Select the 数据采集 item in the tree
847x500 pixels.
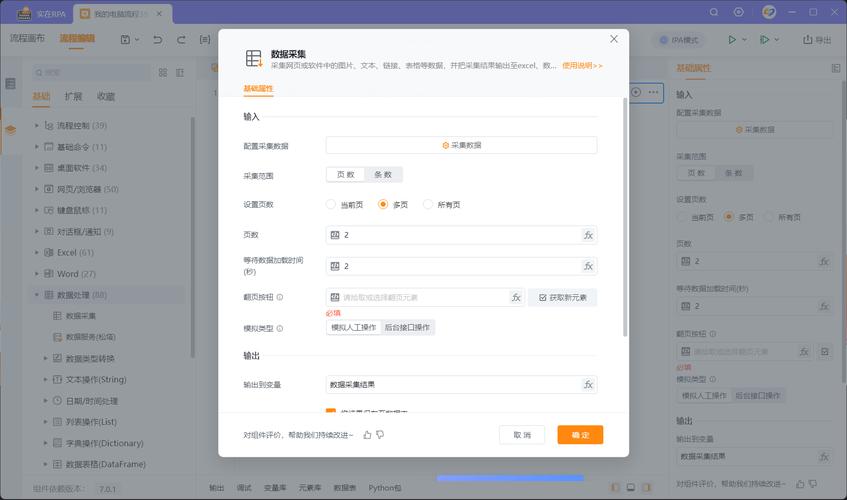point(81,316)
